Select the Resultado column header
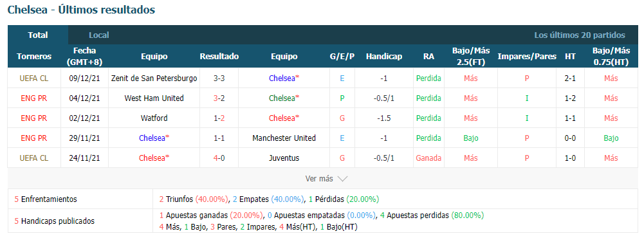The image size is (644, 238). pyautogui.click(x=219, y=57)
